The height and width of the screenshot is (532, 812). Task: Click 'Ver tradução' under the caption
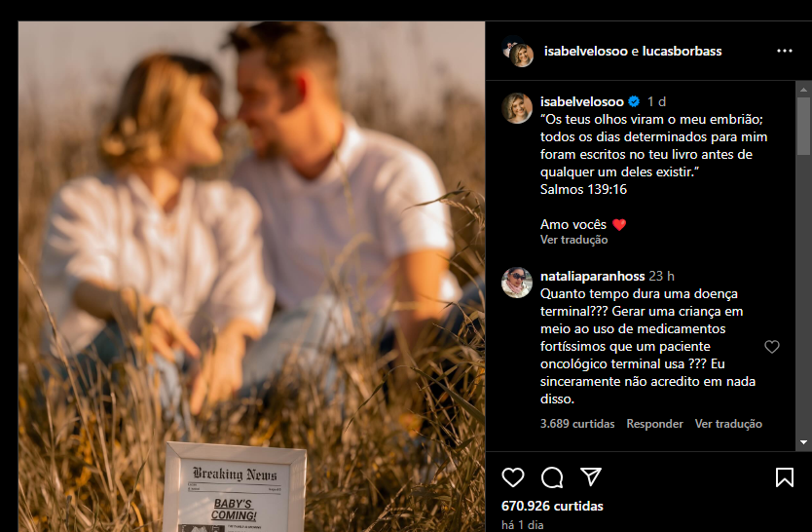coord(573,240)
